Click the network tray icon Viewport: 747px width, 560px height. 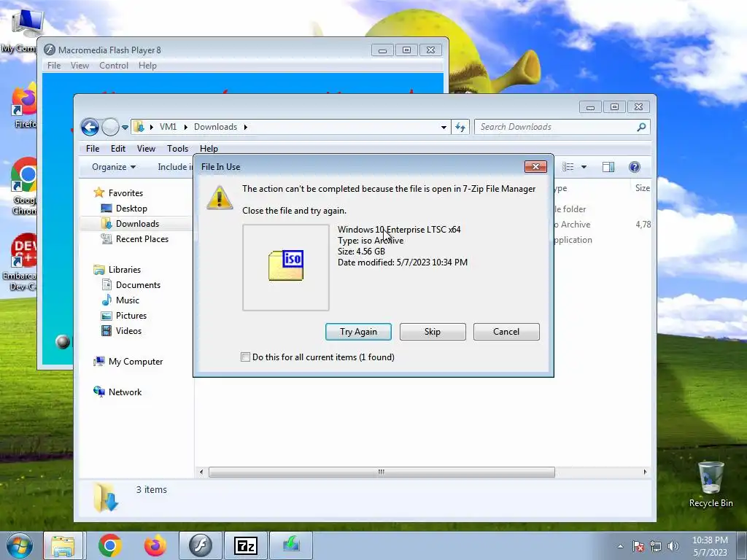pos(656,546)
